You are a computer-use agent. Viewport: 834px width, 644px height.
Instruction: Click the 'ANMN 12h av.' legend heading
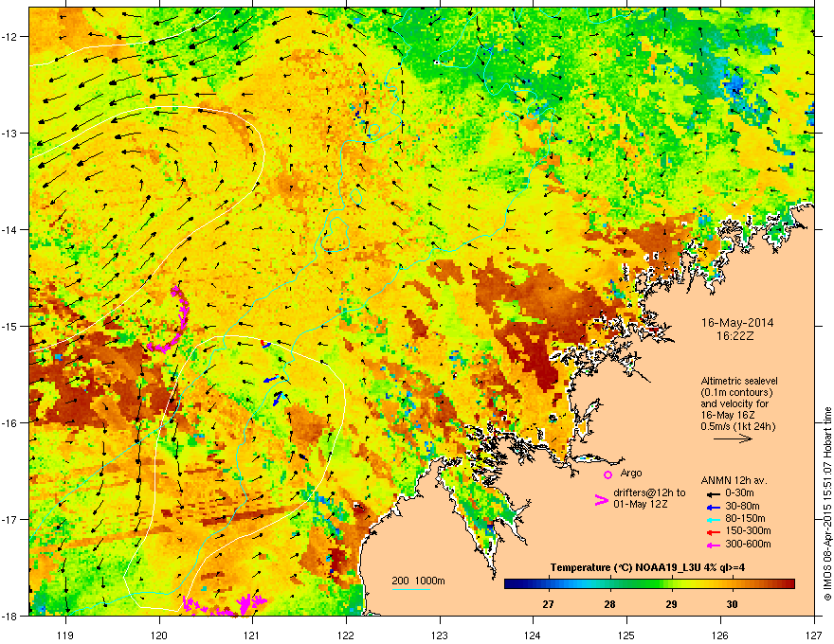point(734,480)
